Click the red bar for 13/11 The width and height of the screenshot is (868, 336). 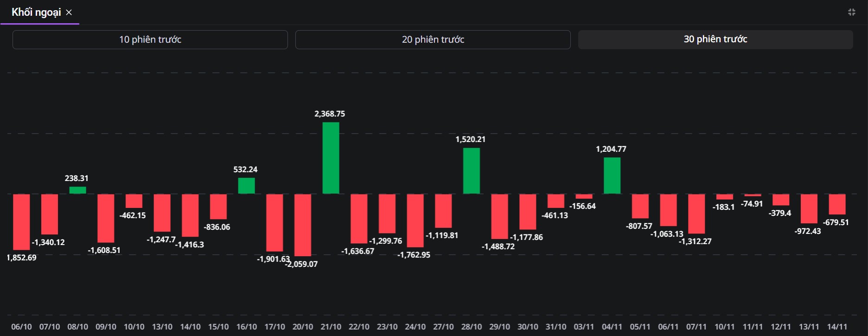coord(809,209)
